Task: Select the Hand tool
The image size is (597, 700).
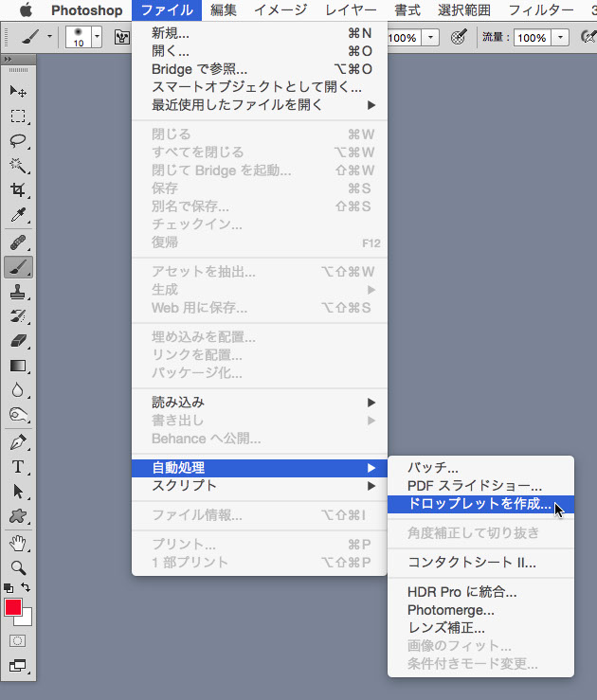Action: [x=18, y=544]
